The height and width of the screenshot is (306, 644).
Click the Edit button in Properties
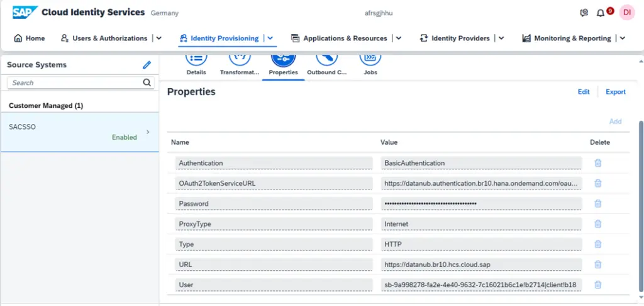pos(584,92)
